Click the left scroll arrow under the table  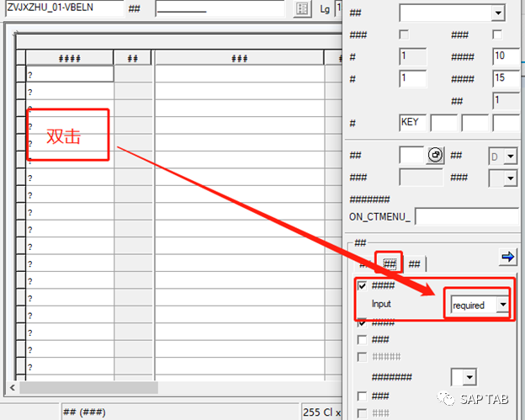coord(13,387)
